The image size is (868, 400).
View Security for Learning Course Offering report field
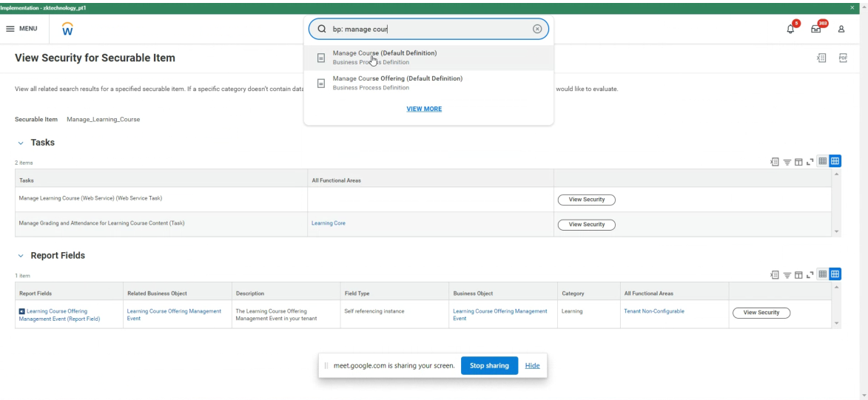point(761,313)
